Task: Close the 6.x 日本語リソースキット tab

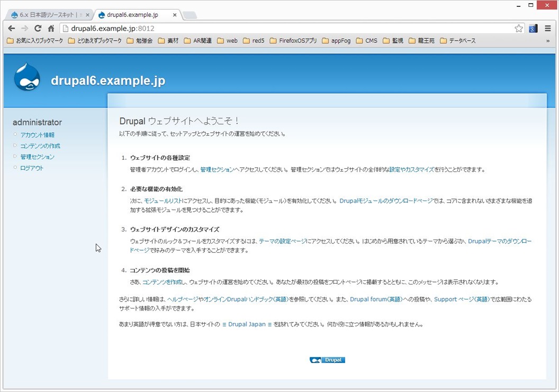Action: click(x=87, y=15)
